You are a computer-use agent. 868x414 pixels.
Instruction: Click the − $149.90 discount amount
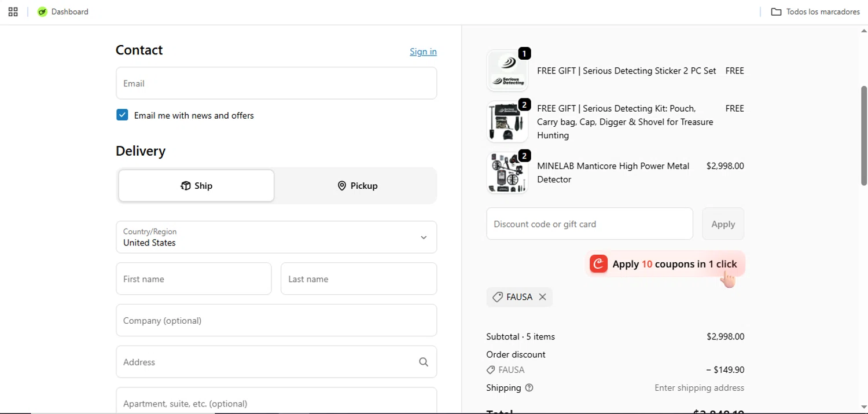(x=724, y=370)
